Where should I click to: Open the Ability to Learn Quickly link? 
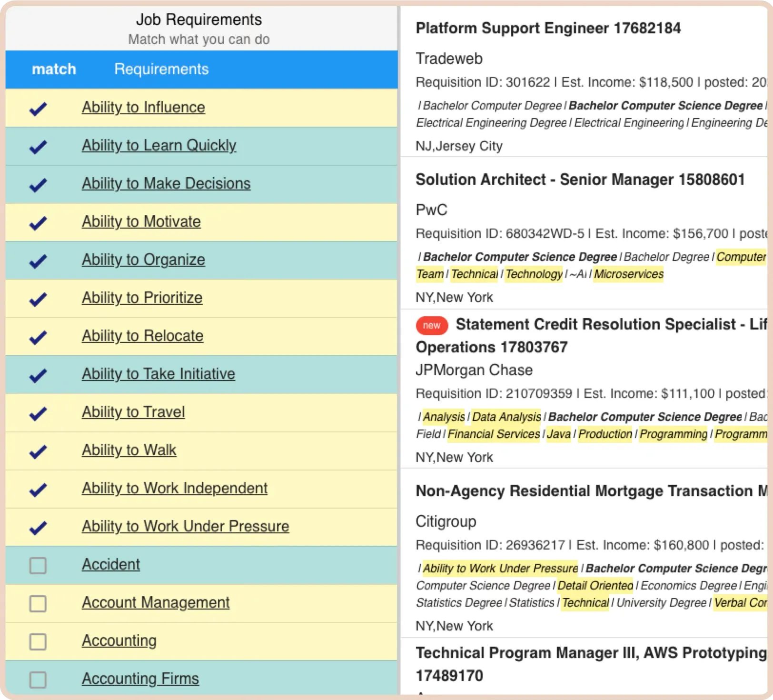pyautogui.click(x=159, y=145)
